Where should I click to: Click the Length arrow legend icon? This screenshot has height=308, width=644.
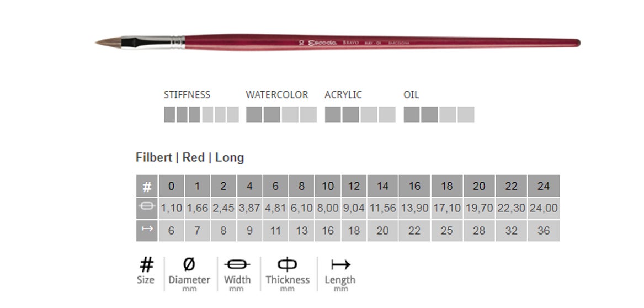(340, 265)
